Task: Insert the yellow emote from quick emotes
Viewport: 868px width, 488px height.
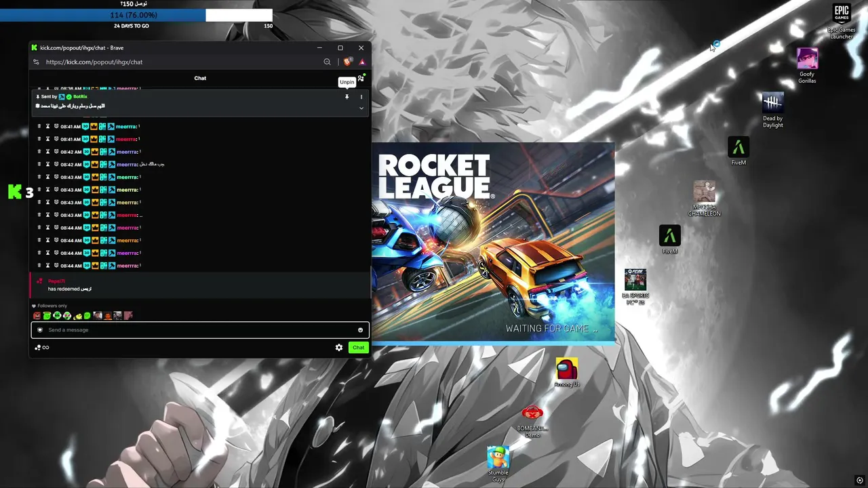Action: (77, 316)
